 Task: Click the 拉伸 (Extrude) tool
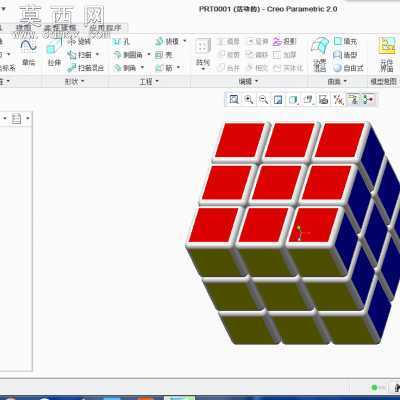(54, 53)
